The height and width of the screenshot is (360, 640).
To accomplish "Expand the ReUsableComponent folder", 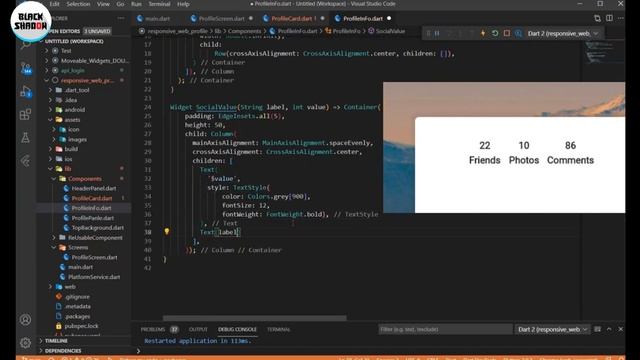I will (84, 238).
